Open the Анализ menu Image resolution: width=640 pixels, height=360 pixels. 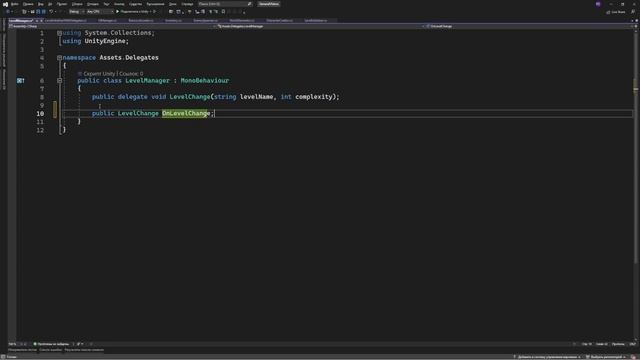(119, 4)
